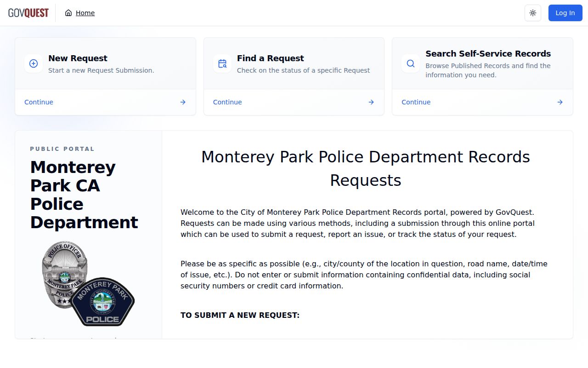Click the Monterey Park Police patch image
Screen dimensions: 588x368
[102, 302]
